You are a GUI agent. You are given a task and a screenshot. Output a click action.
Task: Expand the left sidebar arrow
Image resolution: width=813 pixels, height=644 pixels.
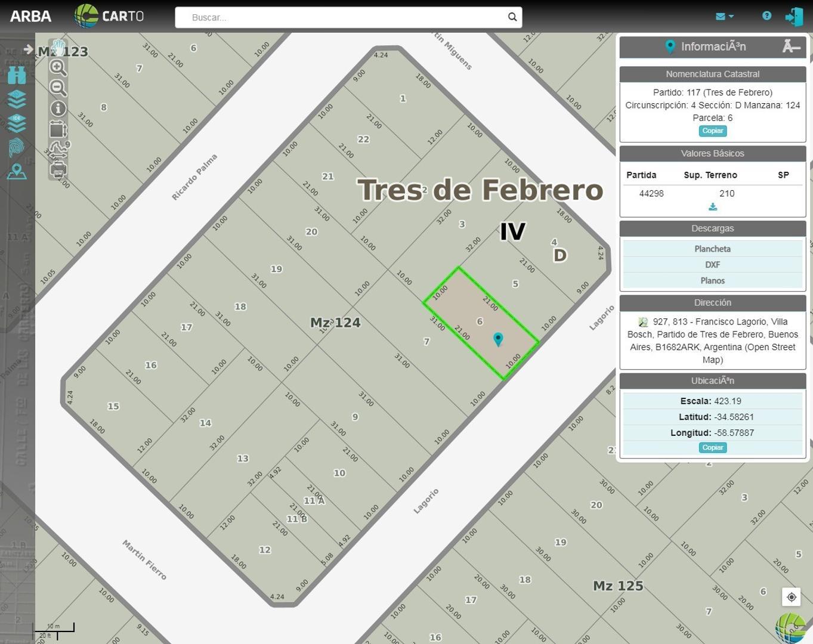coord(28,49)
